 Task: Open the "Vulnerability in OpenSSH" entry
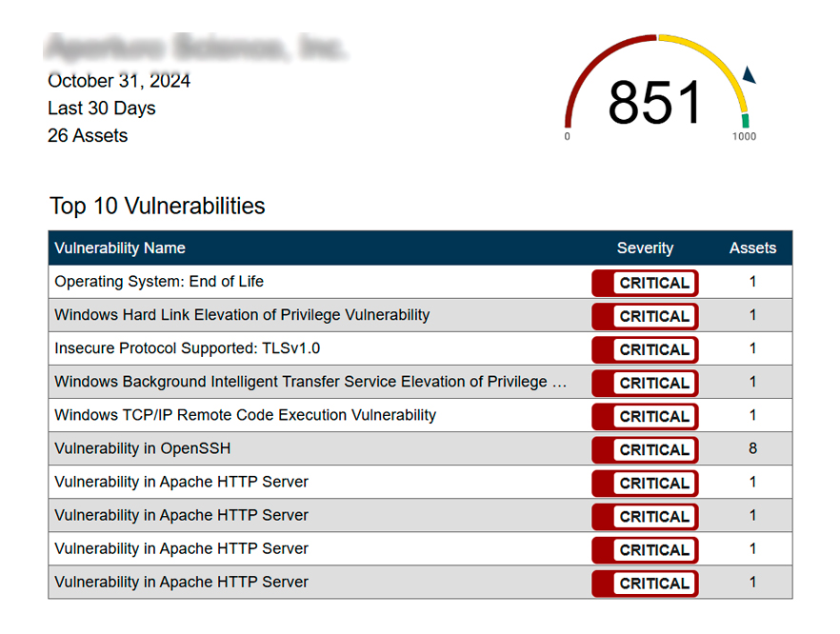(x=143, y=448)
